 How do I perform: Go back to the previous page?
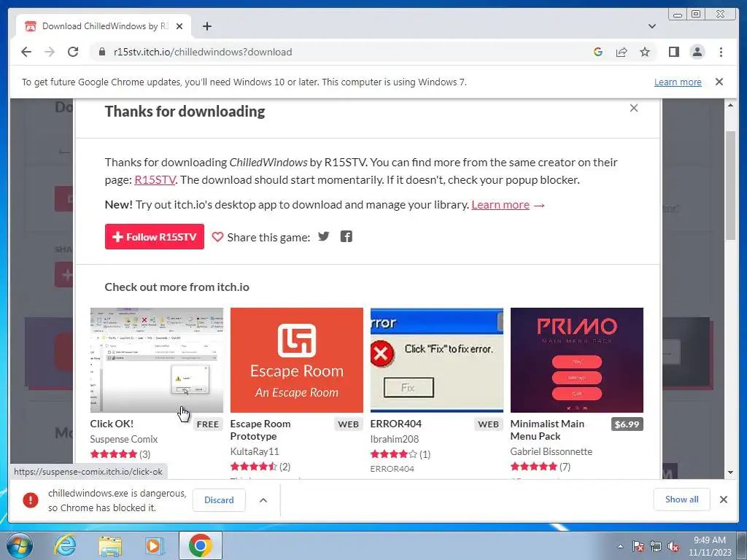point(26,52)
